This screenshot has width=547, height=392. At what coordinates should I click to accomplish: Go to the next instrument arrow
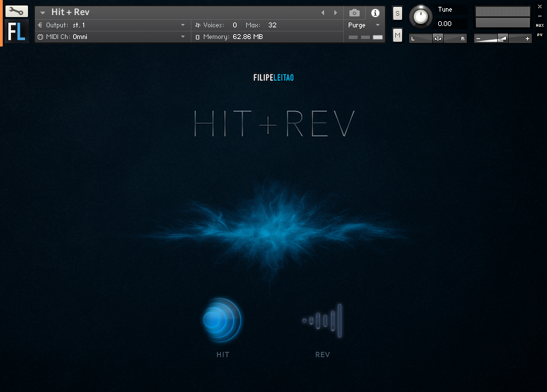[336, 12]
